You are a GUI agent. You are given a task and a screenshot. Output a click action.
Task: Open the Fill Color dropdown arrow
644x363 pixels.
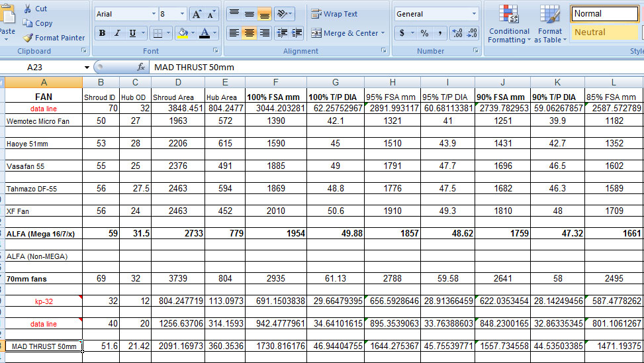pos(193,33)
